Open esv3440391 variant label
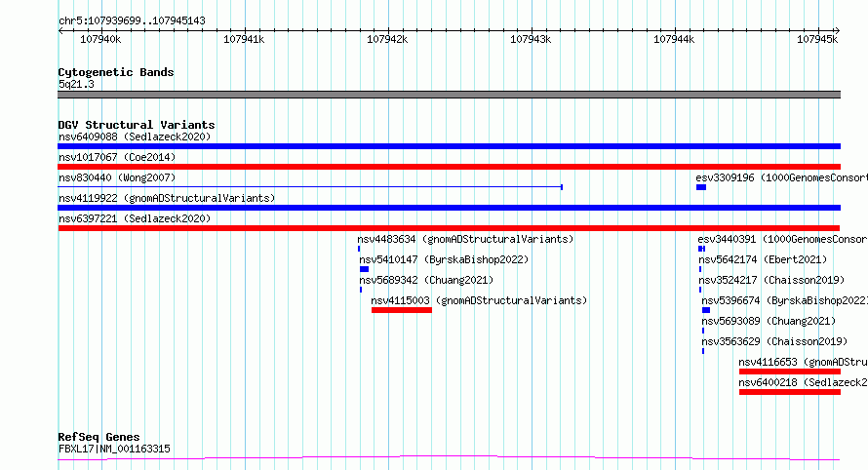Screen dimensions: 868x470 click(x=783, y=239)
